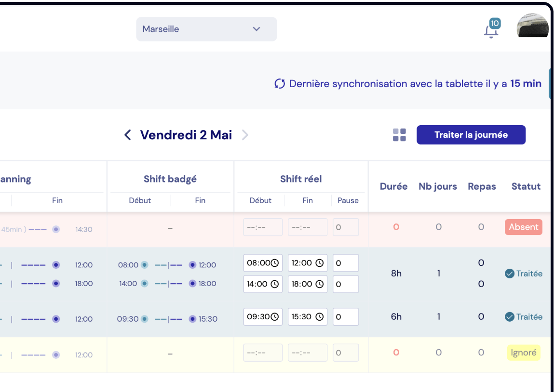Click the Traitée checkmark icon on 8h row
This screenshot has height=392, width=554.
(509, 274)
